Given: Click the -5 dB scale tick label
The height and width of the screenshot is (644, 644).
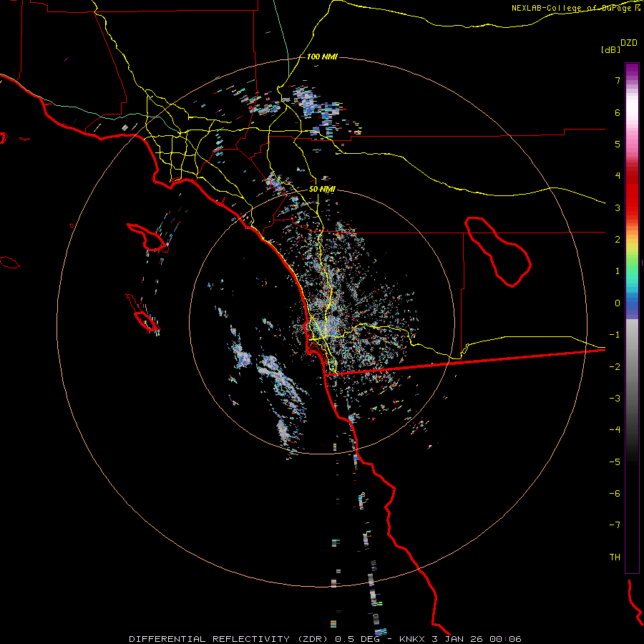Looking at the screenshot, I should [615, 462].
